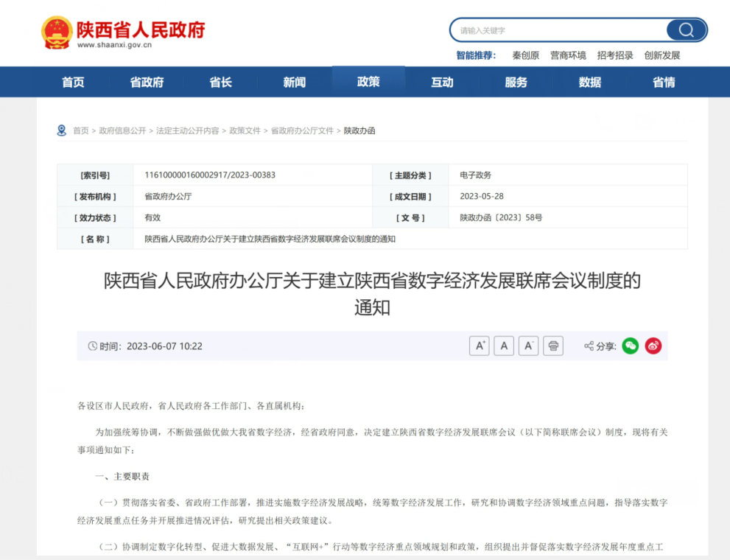
Task: Decrease font size with A- button
Action: 528,346
